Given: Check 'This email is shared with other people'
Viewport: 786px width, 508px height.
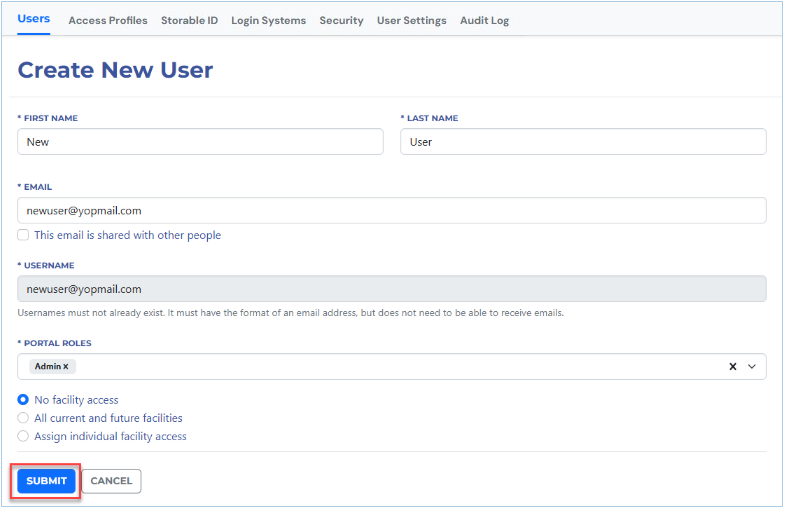Looking at the screenshot, I should pos(23,235).
